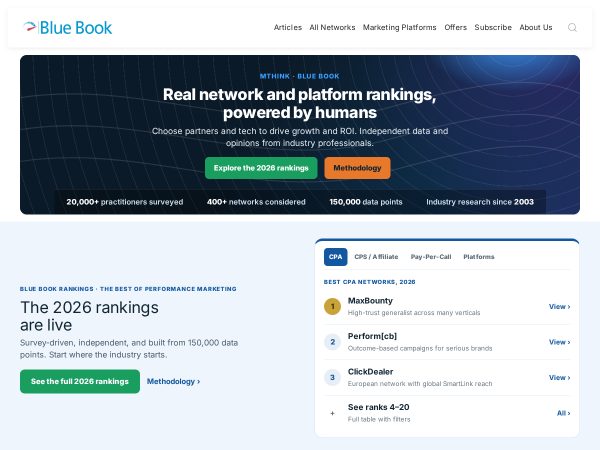
Task: Click High-trust generalist across many verticals
Action: (414, 313)
